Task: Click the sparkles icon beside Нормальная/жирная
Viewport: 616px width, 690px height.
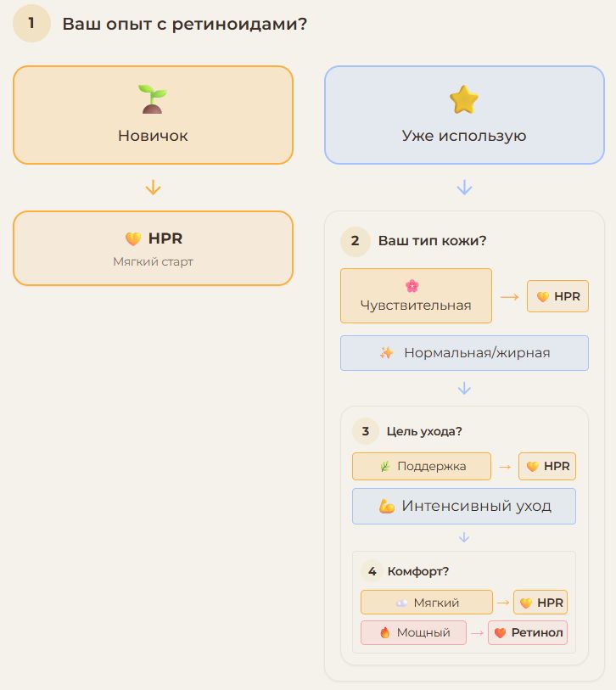Action: point(387,352)
